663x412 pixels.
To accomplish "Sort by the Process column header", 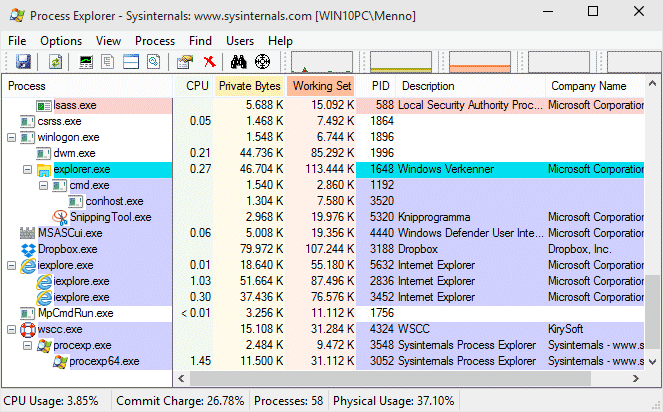I will (88, 86).
